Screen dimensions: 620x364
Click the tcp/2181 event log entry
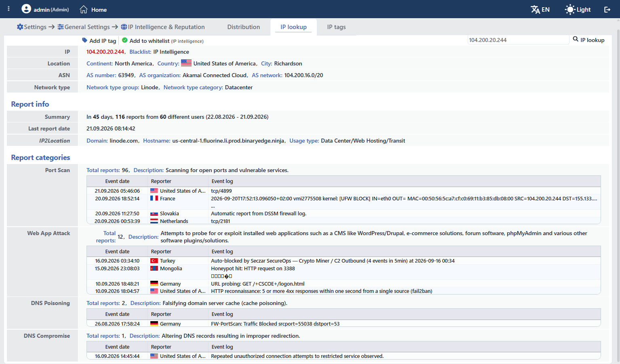click(x=221, y=221)
